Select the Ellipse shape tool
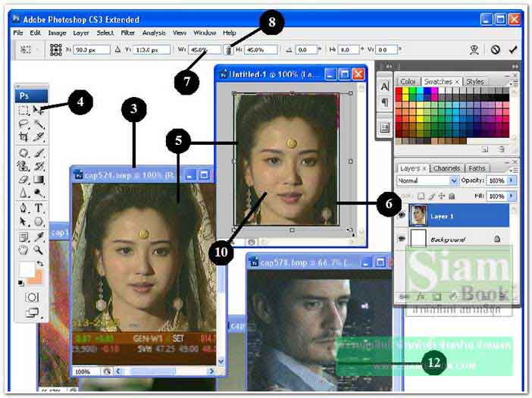Viewport: 532px width, 398px height. coord(39,221)
